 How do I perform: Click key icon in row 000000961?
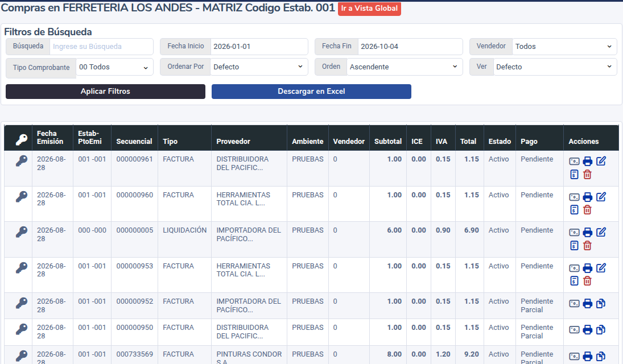click(x=22, y=161)
